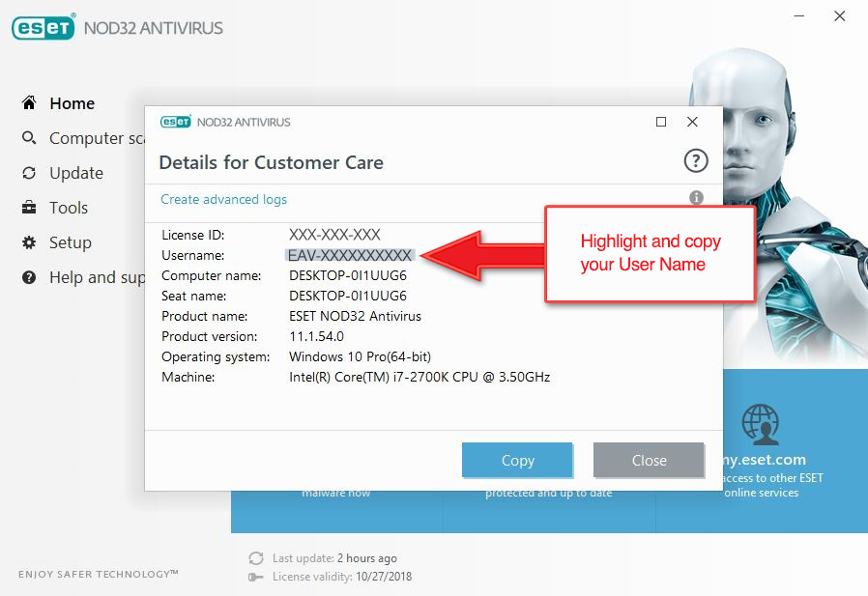Click the my.eset.com globe icon
The height and width of the screenshot is (596, 868).
(x=761, y=424)
